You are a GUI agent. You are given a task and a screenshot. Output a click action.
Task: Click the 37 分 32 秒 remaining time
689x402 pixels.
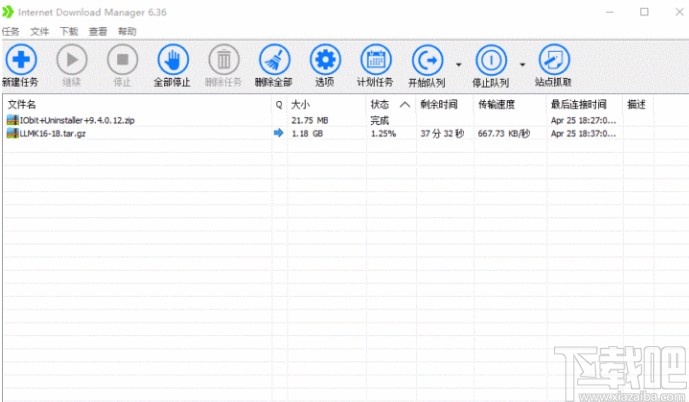pyautogui.click(x=442, y=133)
